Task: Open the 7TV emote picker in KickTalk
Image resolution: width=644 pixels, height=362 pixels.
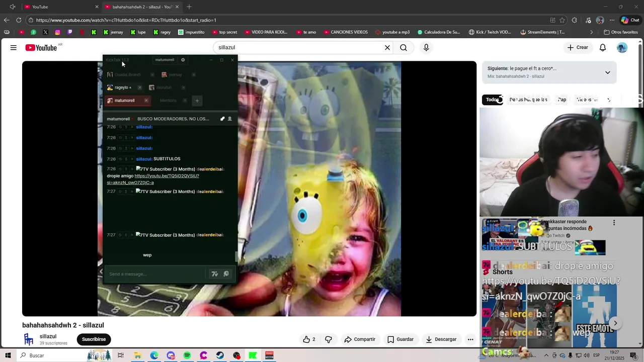Action: tap(215, 274)
